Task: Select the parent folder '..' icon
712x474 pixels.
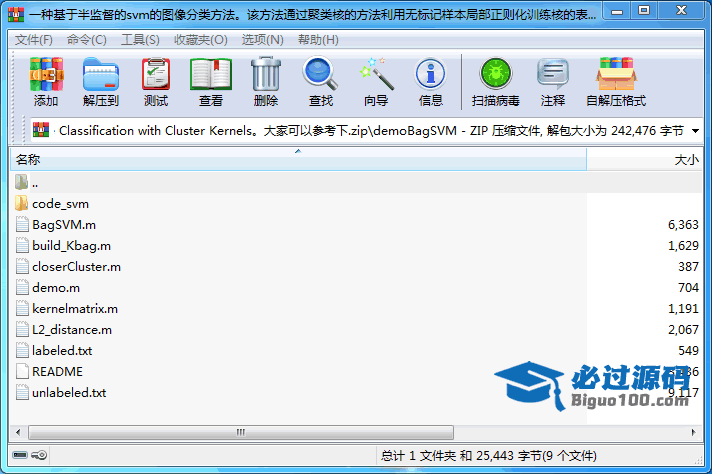Action: (21, 183)
